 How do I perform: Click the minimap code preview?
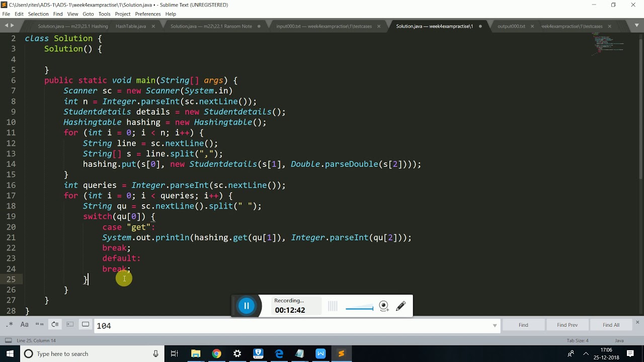(x=609, y=44)
